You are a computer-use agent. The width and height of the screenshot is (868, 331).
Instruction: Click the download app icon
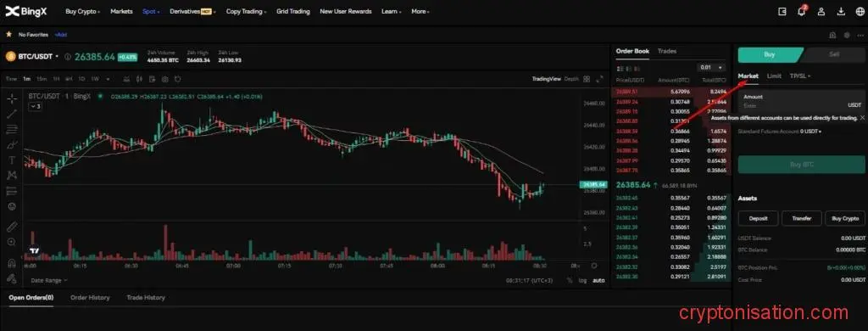842,11
